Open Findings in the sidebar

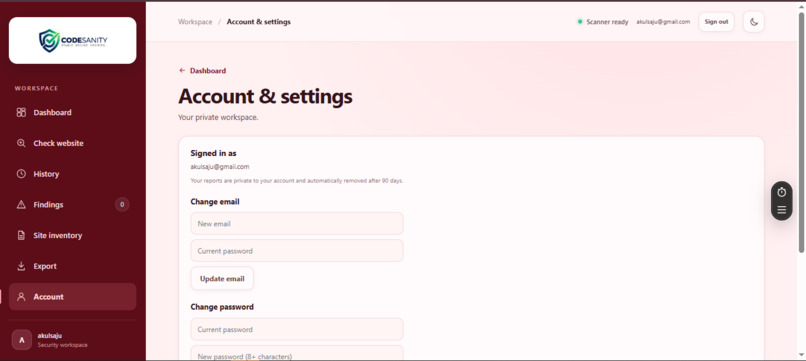[x=72, y=205]
